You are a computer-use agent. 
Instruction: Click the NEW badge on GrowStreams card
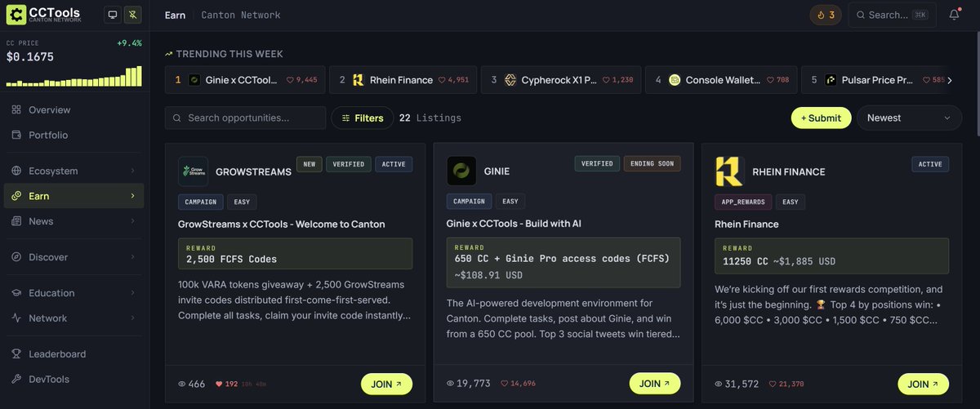click(309, 164)
